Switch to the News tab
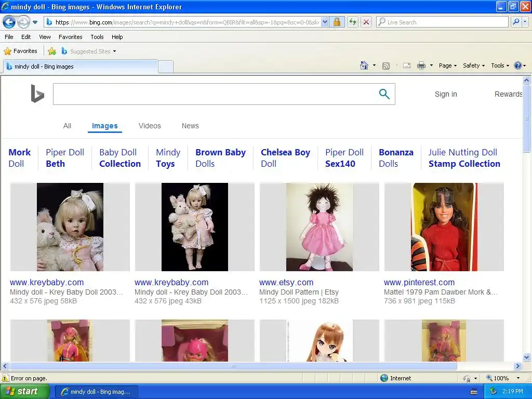The image size is (532, 399). 190,126
